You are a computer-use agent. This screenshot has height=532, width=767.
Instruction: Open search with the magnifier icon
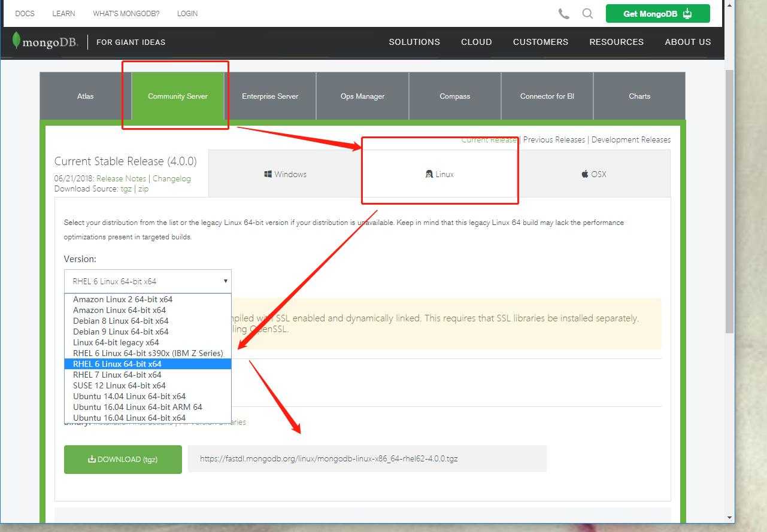point(587,13)
